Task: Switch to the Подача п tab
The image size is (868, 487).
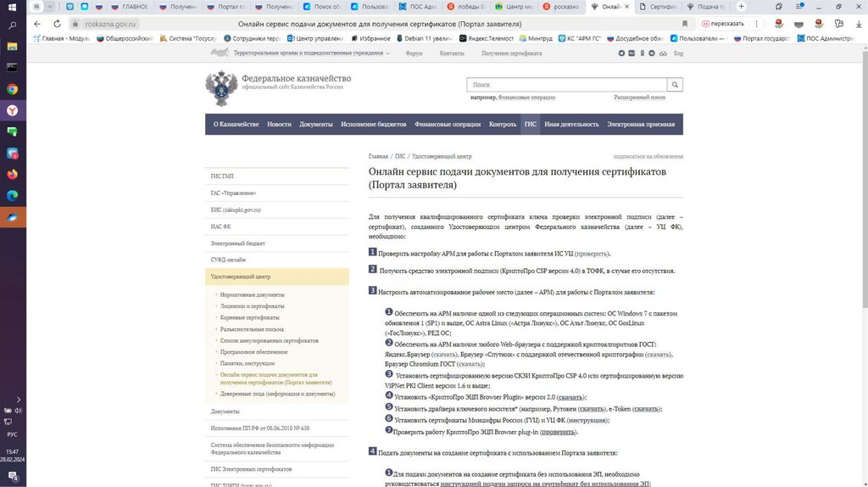Action: pos(706,7)
